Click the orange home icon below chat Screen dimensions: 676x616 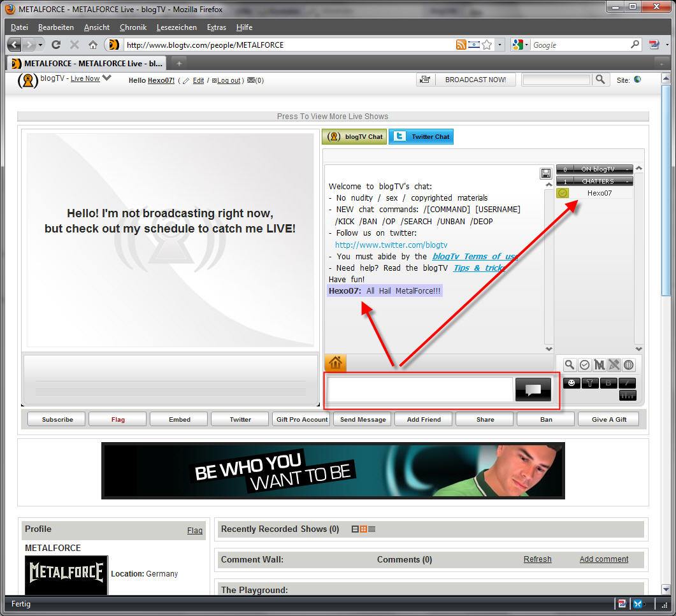click(335, 362)
